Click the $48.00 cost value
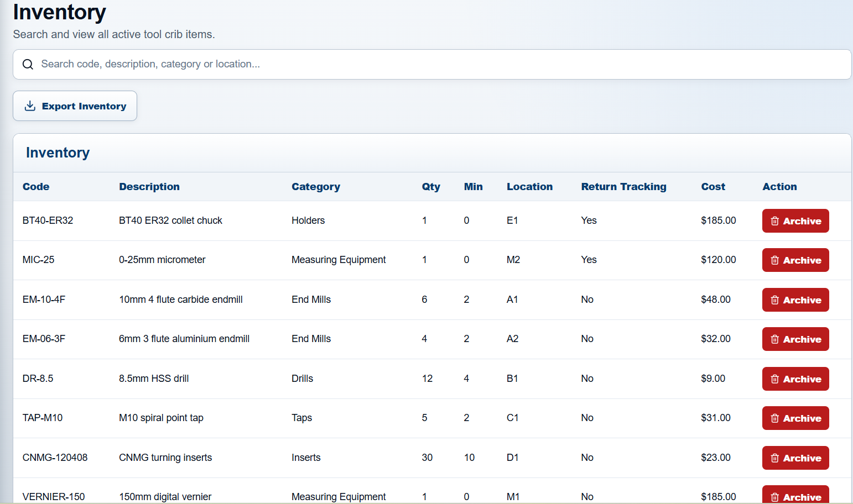Screen dimensions: 853x504 click(715, 300)
